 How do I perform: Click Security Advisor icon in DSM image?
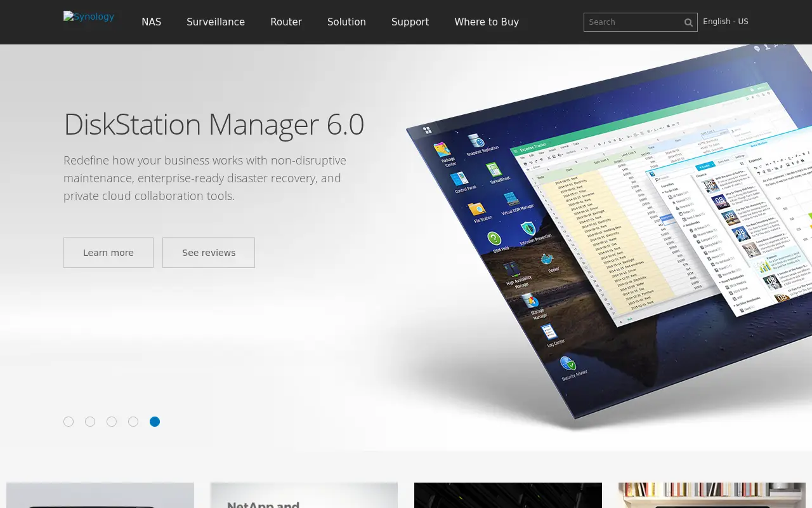pos(568,364)
